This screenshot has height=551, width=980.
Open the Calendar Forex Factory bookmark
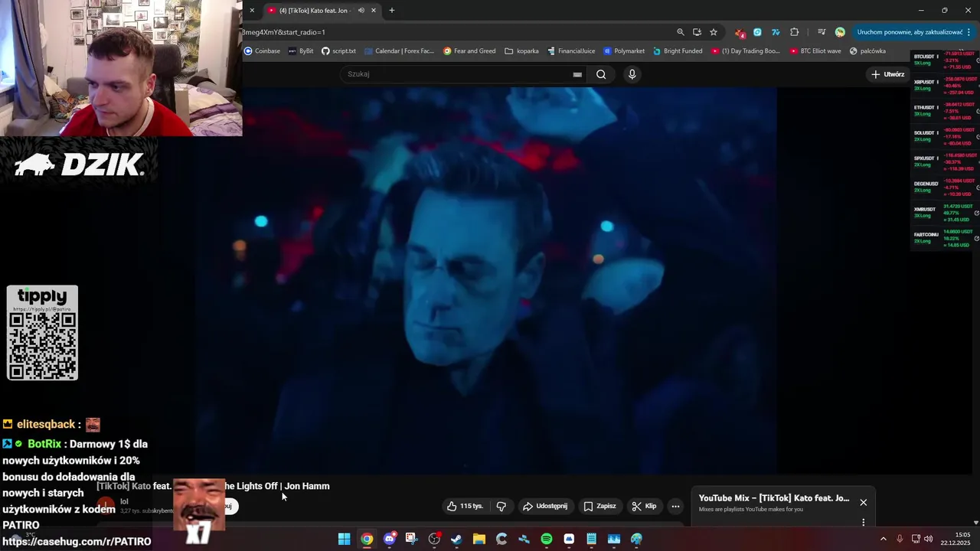400,51
